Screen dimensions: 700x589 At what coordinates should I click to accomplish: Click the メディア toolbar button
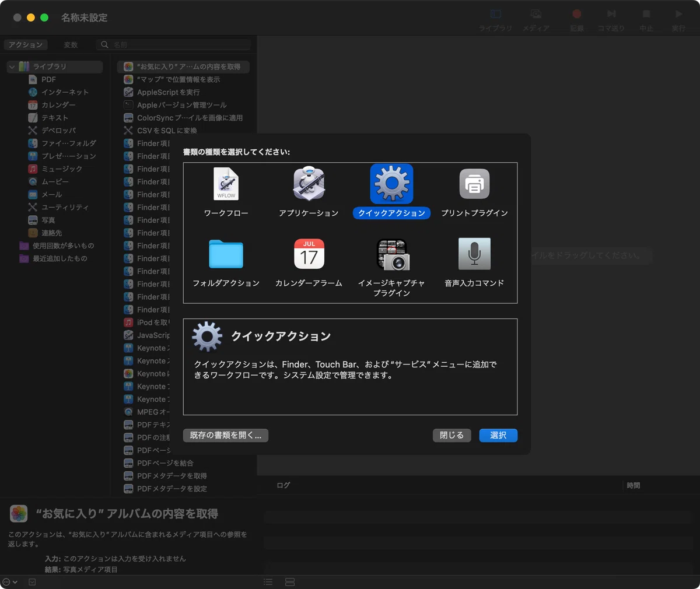(x=535, y=19)
